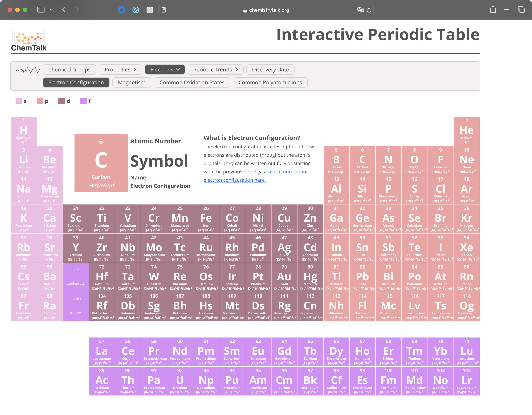Reload the page with the refresh icon
532x415 pixels.
tap(369, 10)
